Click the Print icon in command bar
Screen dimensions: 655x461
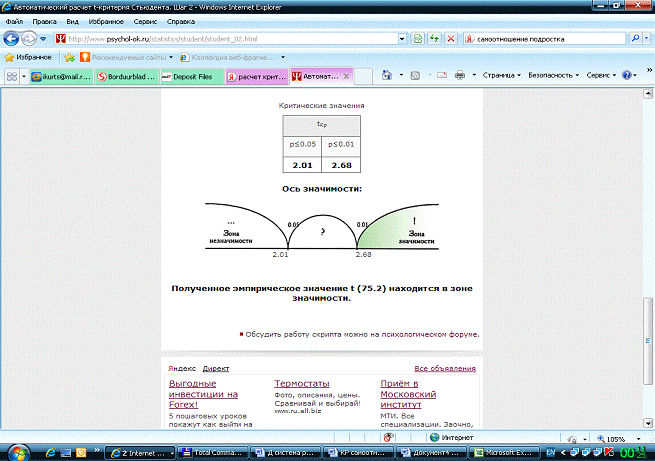[x=460, y=75]
